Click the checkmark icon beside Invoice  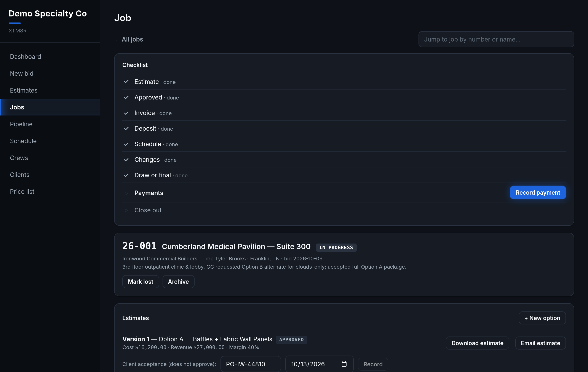(126, 113)
